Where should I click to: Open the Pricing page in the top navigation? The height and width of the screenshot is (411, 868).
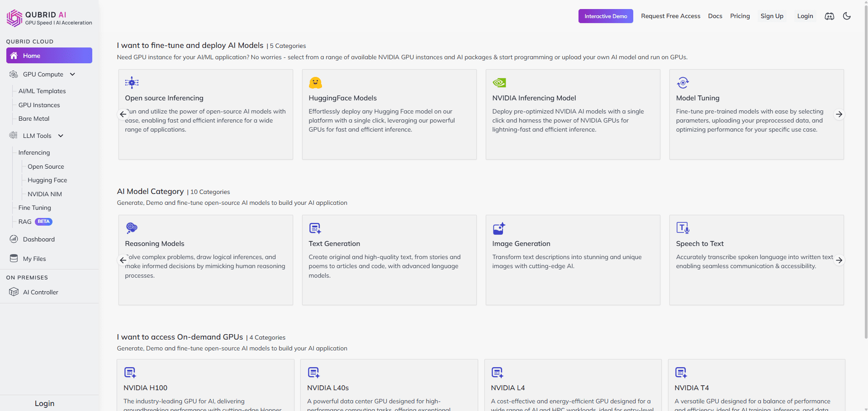[x=740, y=16]
